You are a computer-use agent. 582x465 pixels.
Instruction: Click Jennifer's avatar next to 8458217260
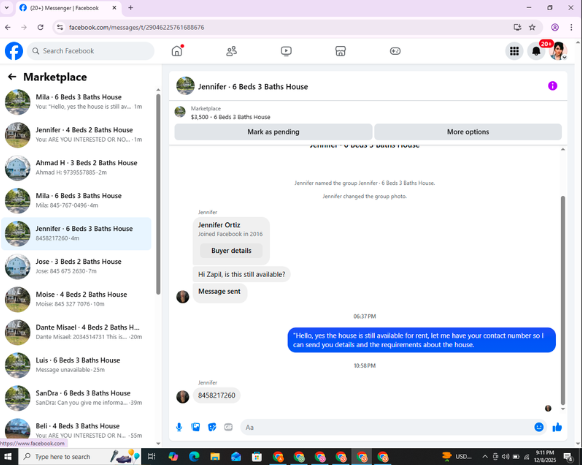click(182, 396)
